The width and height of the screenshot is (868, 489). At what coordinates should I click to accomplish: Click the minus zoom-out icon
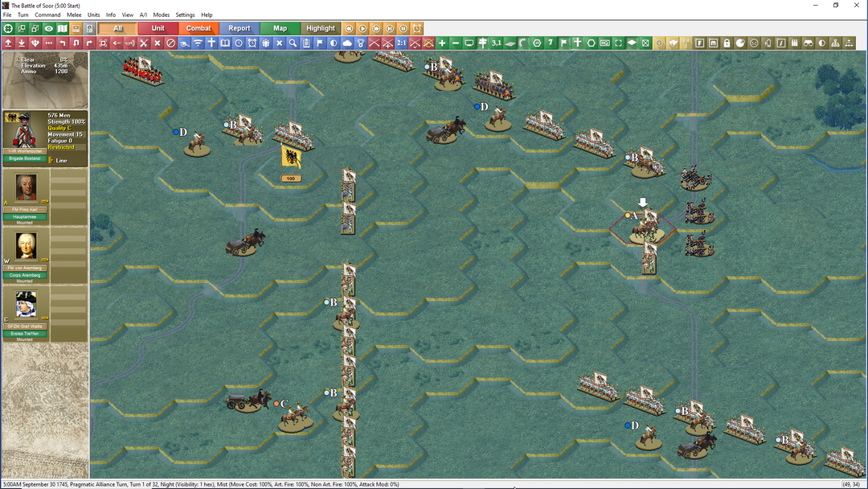(x=456, y=43)
